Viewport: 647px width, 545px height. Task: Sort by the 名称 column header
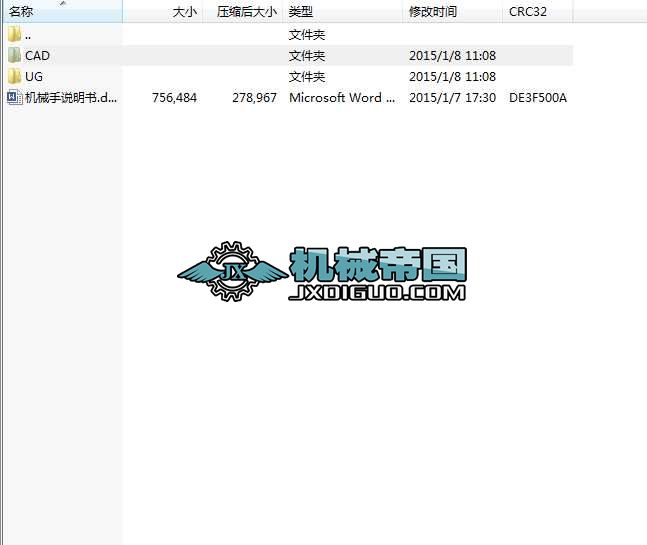tap(62, 12)
